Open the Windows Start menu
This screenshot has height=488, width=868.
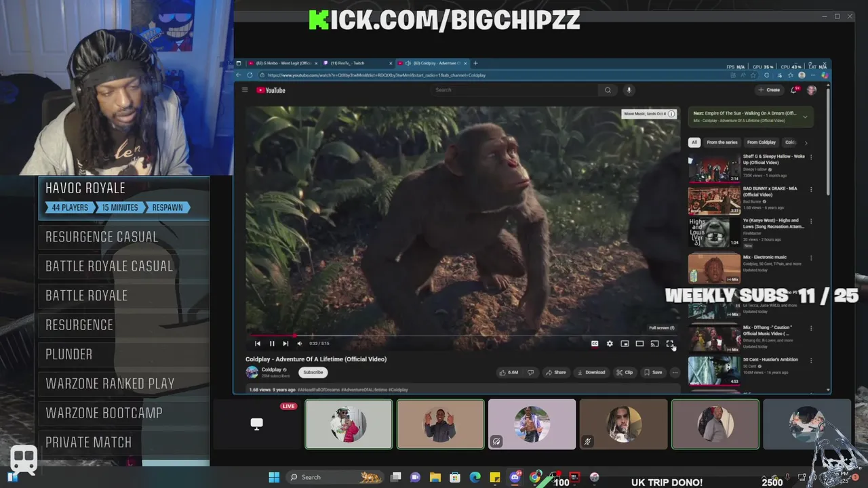(274, 477)
